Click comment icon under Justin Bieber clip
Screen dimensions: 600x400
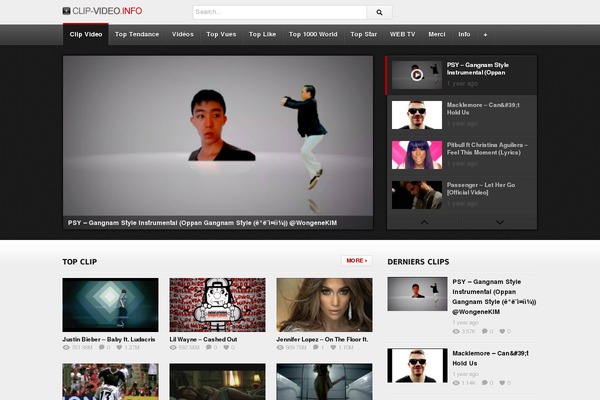pos(102,348)
